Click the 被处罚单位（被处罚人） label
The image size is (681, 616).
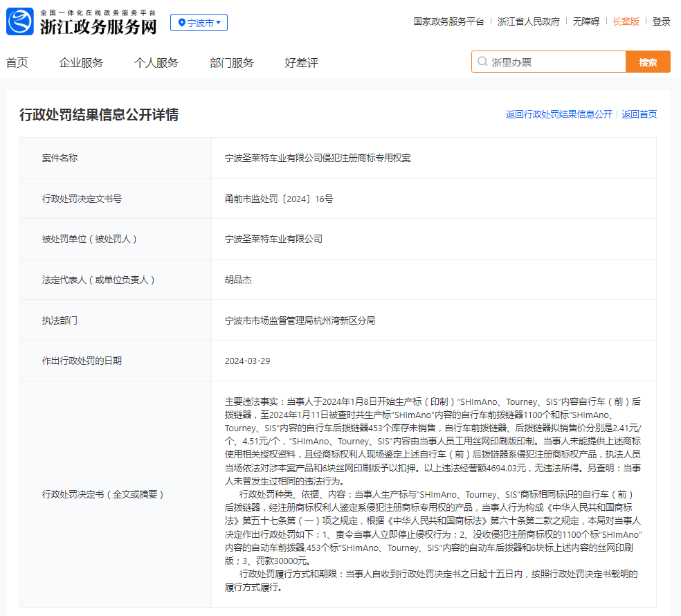(x=89, y=239)
